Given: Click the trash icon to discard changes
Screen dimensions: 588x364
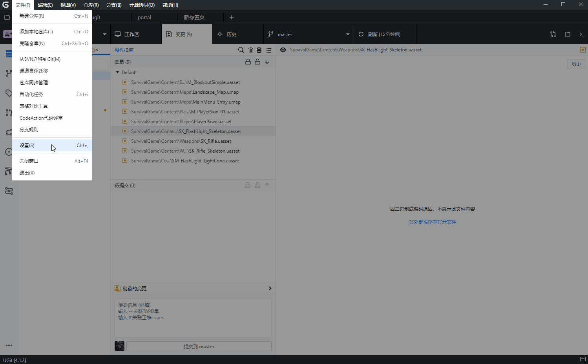Looking at the screenshot, I should tap(250, 50).
